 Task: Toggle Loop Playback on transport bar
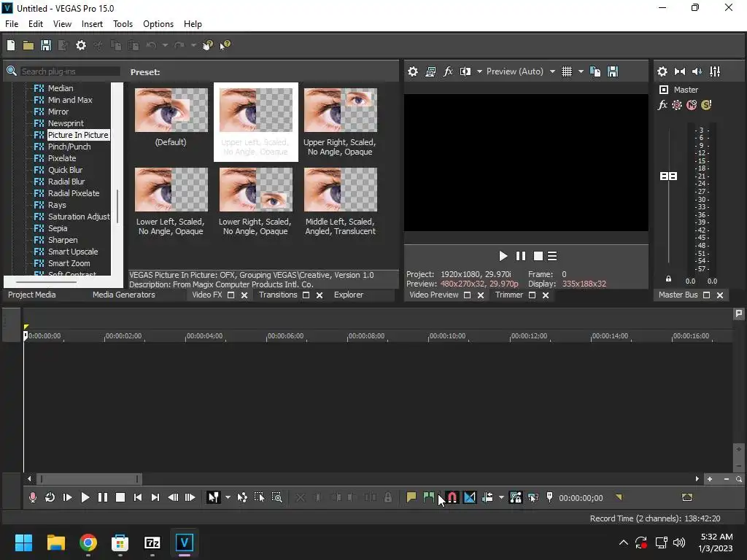click(50, 497)
